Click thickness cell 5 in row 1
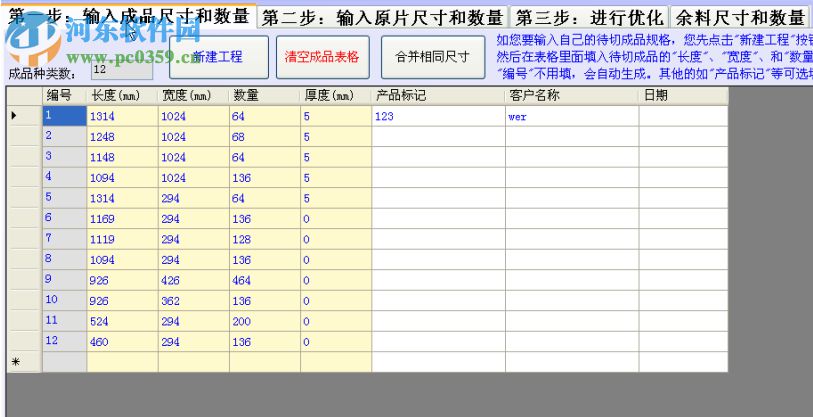Viewport: 813px width, 417px height. 336,116
